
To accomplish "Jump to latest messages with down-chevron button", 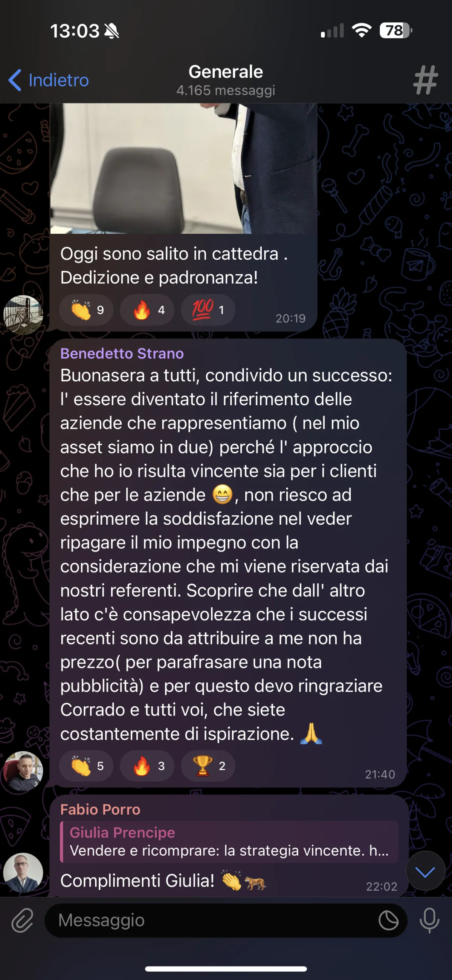I will tap(425, 871).
